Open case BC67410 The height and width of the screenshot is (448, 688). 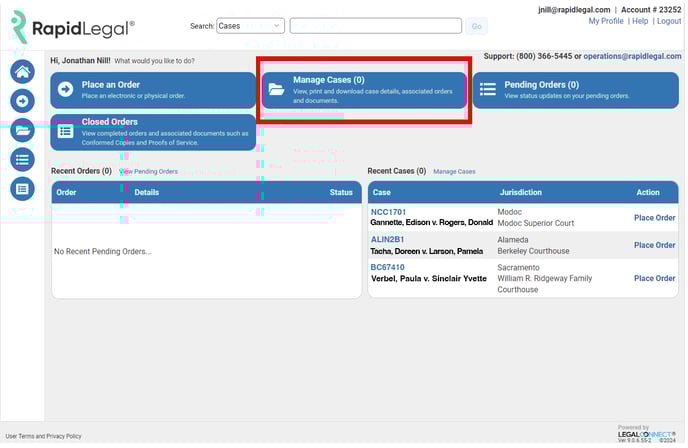coord(387,267)
